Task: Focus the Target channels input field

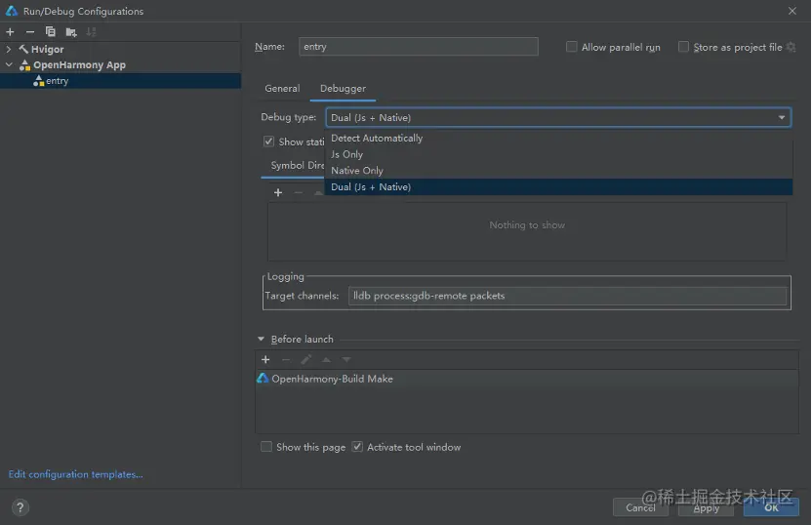Action: [568, 296]
